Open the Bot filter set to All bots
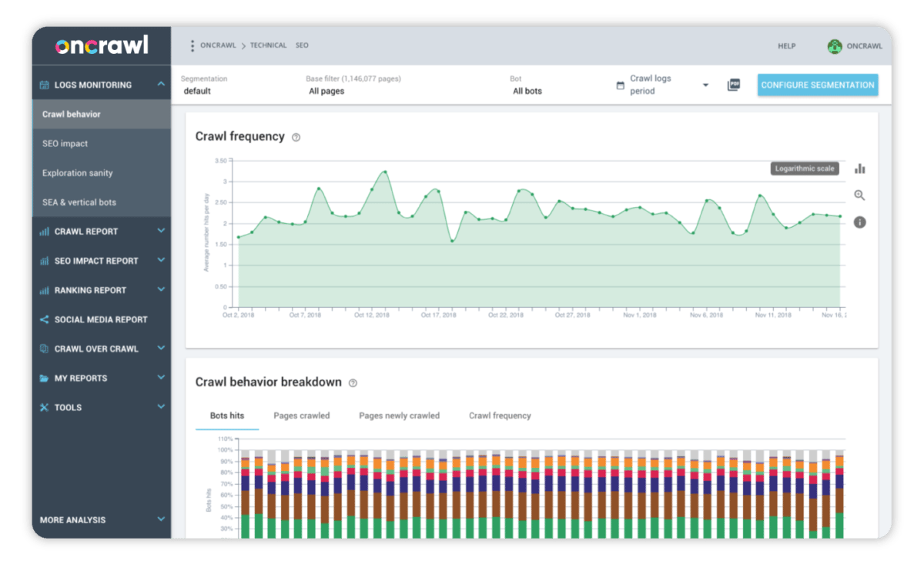924x564 pixels. (527, 91)
